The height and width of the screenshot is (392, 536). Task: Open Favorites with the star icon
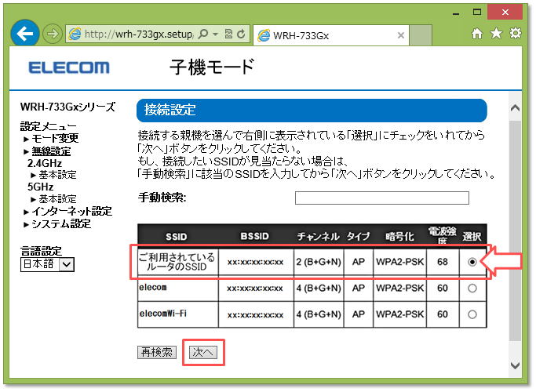496,33
